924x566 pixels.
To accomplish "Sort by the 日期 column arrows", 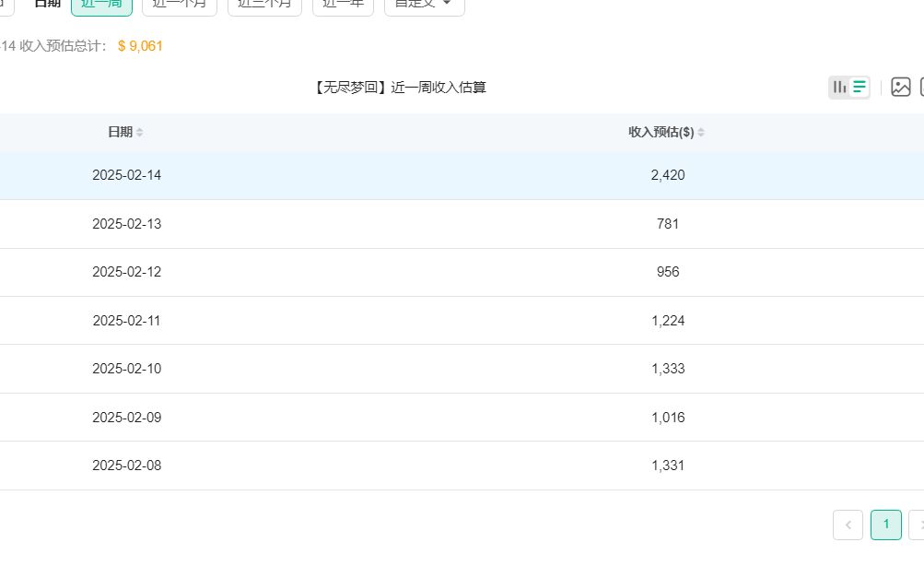I will click(140, 133).
